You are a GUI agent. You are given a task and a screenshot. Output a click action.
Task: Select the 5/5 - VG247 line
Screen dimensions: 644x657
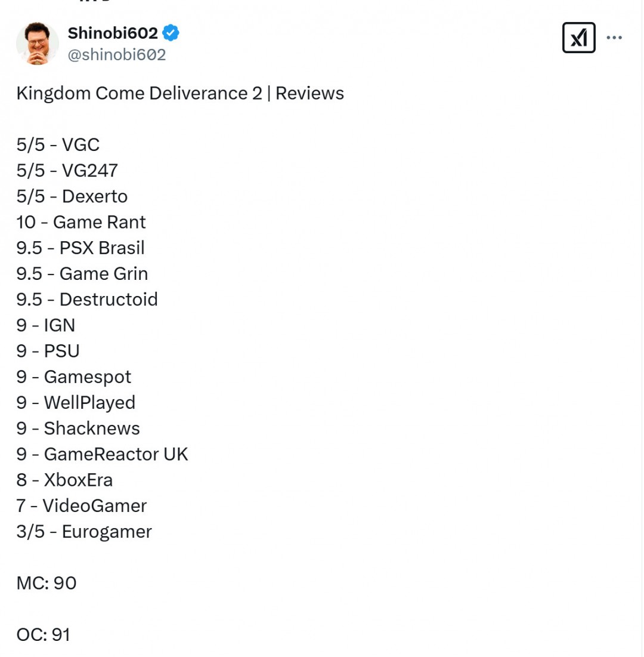67,171
